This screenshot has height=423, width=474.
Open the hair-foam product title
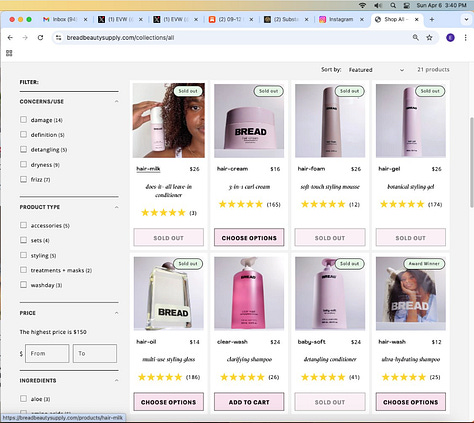coord(311,169)
